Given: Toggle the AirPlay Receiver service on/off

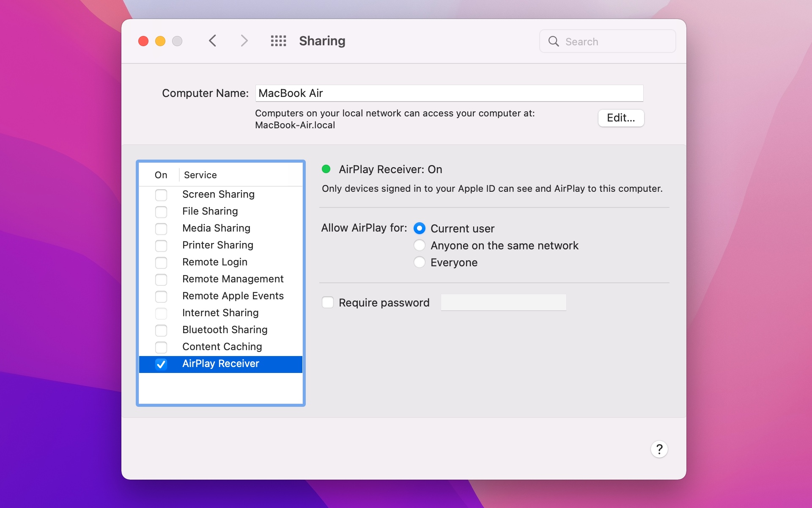Looking at the screenshot, I should tap(161, 364).
